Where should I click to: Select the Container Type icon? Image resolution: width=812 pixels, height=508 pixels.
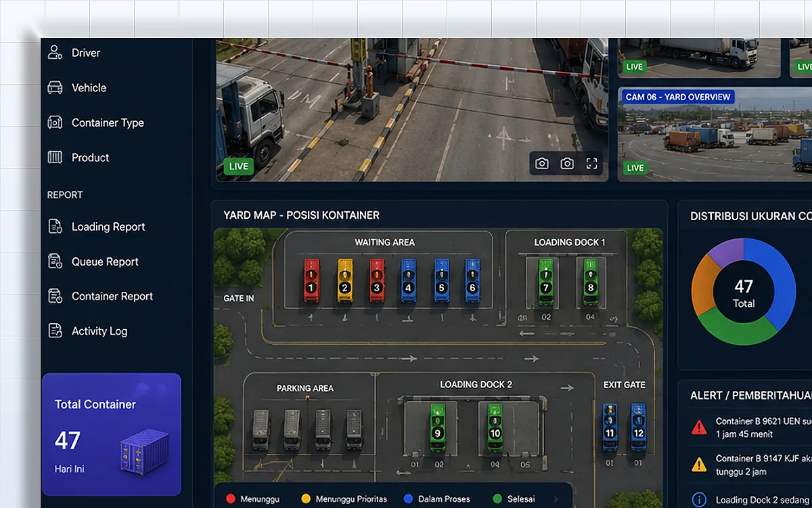pos(55,123)
